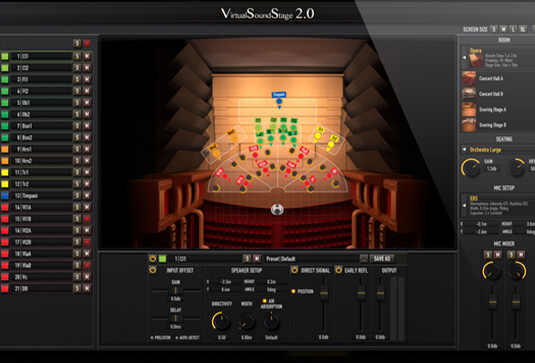Mute track 2 Cl2 in the track list

pos(87,68)
